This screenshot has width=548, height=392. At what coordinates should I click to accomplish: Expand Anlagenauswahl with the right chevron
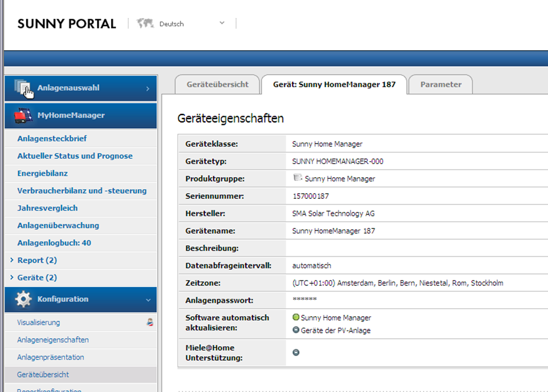(148, 89)
